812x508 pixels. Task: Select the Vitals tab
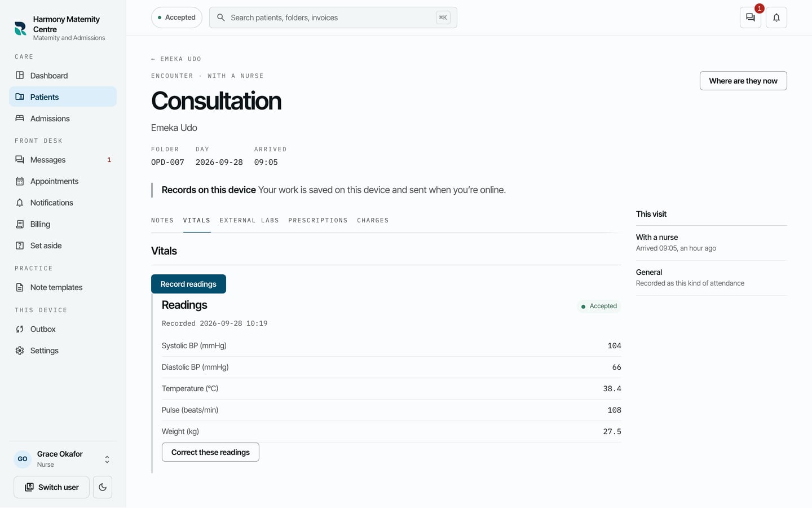click(197, 221)
